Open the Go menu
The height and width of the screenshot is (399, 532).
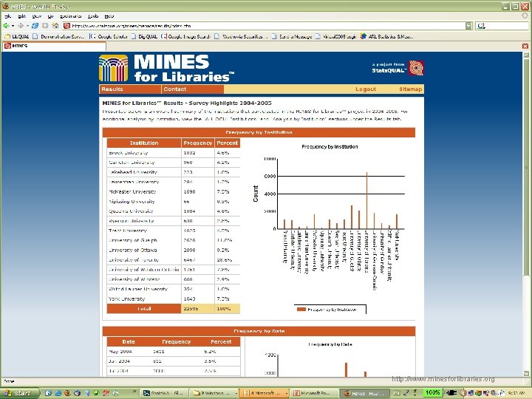(x=50, y=16)
